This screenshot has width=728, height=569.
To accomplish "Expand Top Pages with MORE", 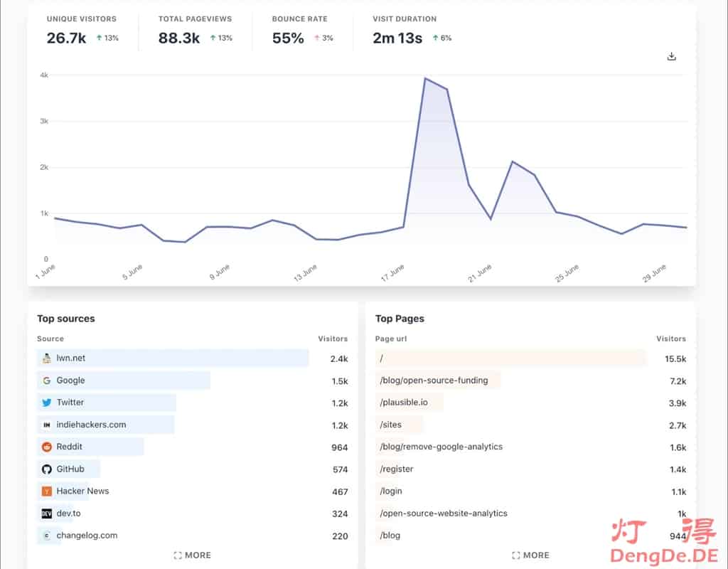I will click(530, 555).
